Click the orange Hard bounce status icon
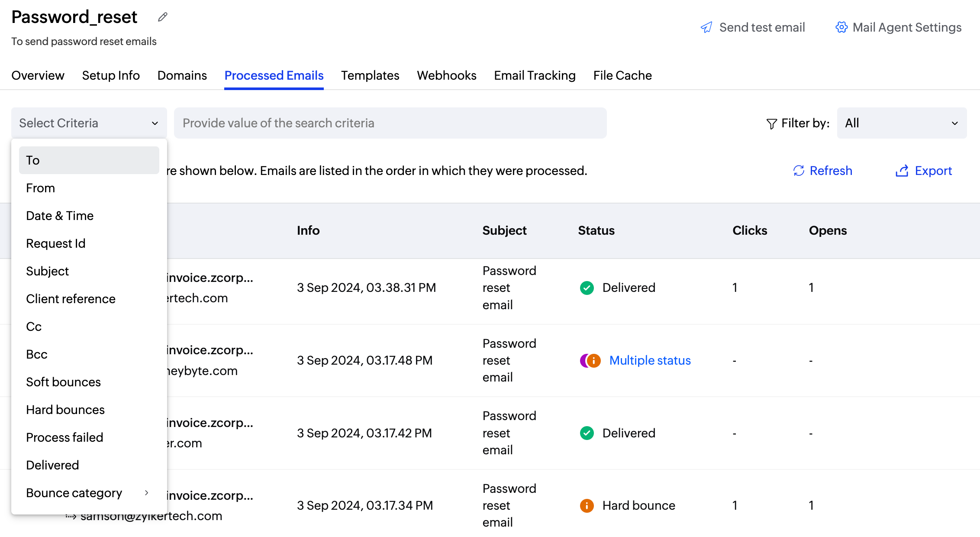980x537 pixels. click(587, 505)
